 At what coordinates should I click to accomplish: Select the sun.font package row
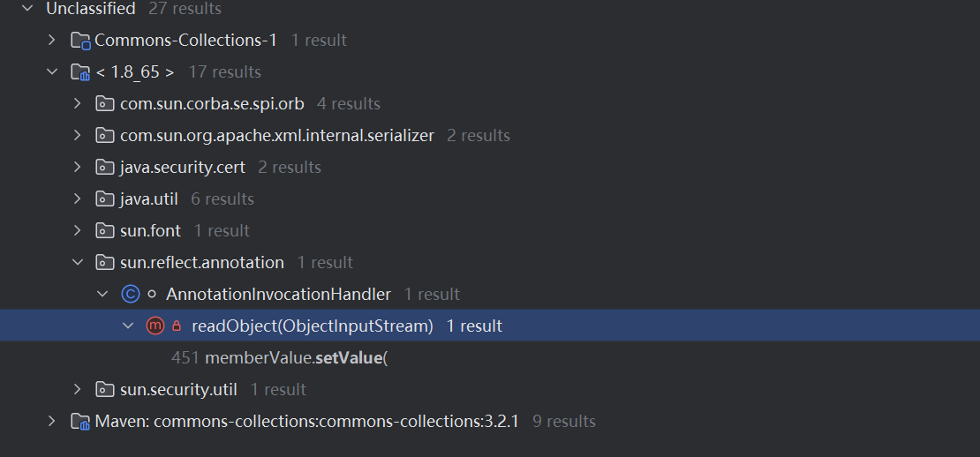tap(490, 230)
